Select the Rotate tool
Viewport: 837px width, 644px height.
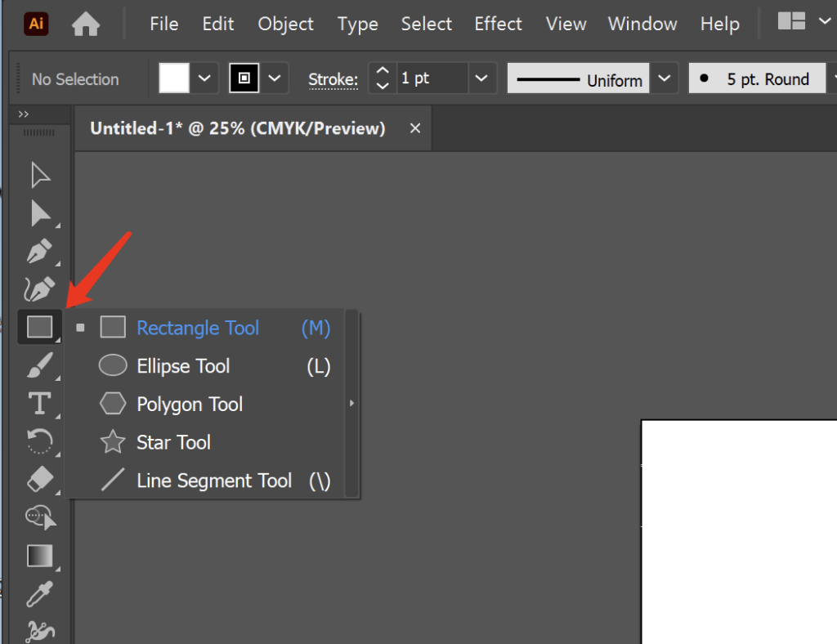click(40, 441)
